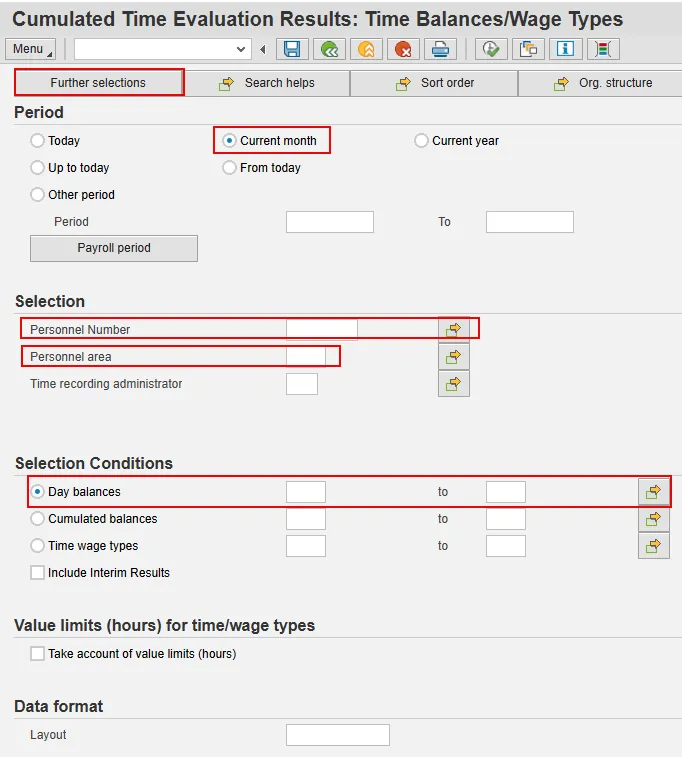Click the Payroll period button
This screenshot has width=682, height=757.
click(x=114, y=248)
